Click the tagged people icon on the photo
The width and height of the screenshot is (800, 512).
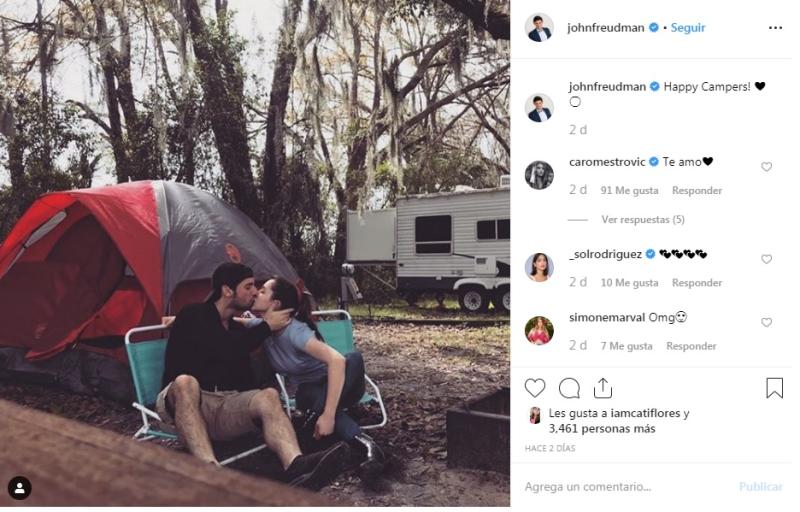pos(19,488)
